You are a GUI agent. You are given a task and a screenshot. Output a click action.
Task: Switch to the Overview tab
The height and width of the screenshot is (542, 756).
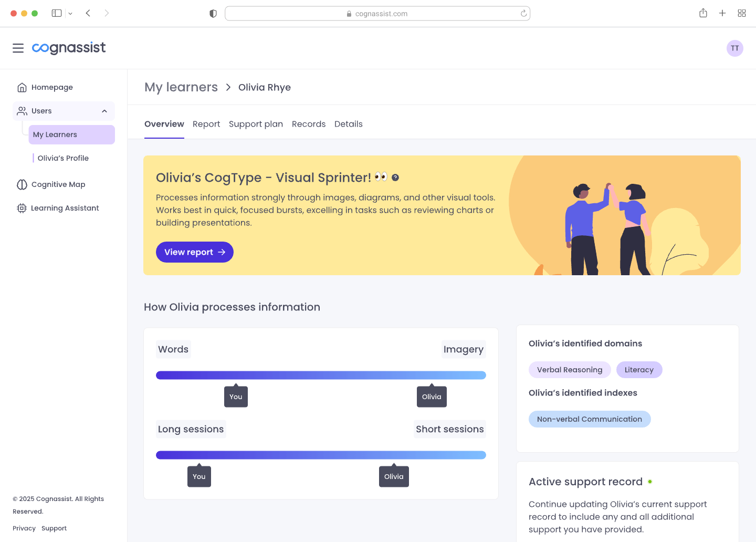pos(164,124)
